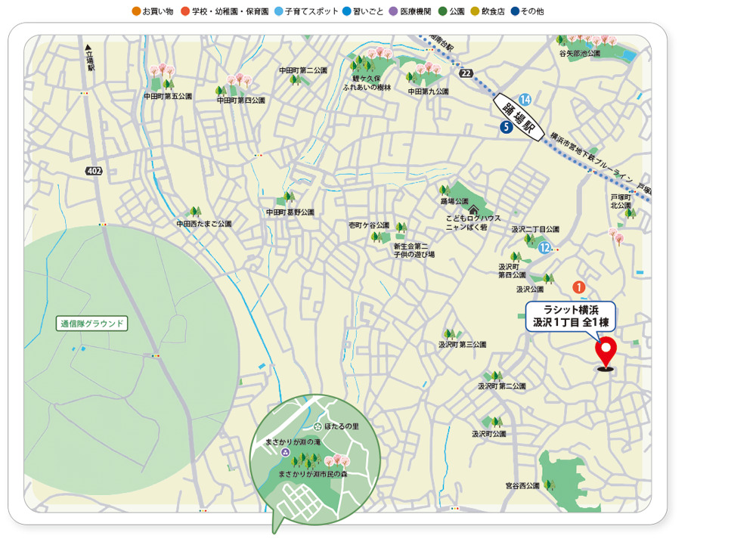Click the こどもログハウスニャンぱく砦 label
756x542 pixels.
click(472, 222)
